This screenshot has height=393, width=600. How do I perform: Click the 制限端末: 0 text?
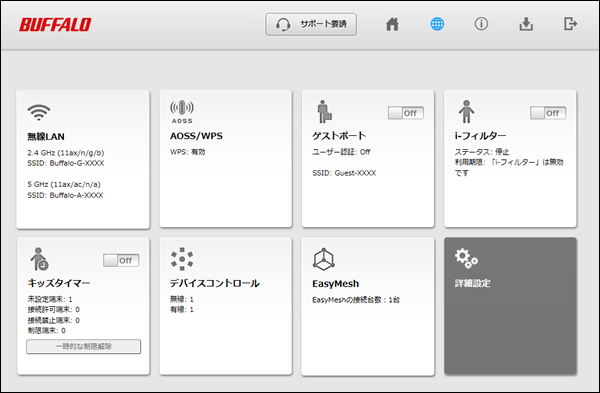46,330
